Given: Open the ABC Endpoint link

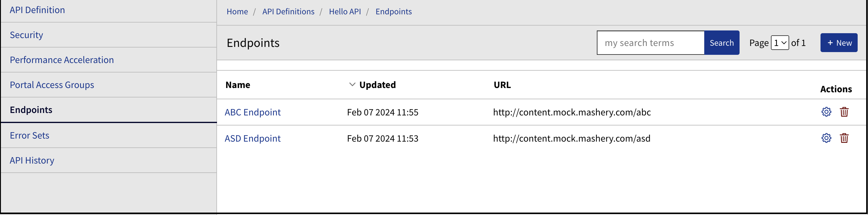Looking at the screenshot, I should click(x=252, y=112).
